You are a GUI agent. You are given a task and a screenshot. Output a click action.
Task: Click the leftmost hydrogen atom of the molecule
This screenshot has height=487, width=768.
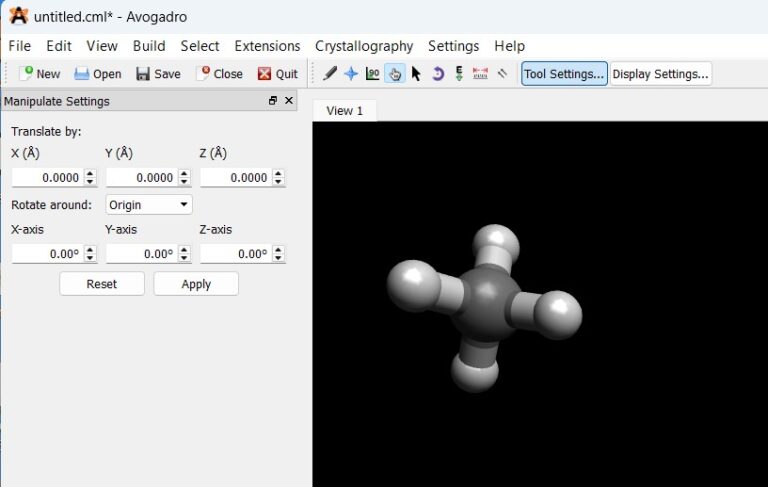[x=413, y=286]
